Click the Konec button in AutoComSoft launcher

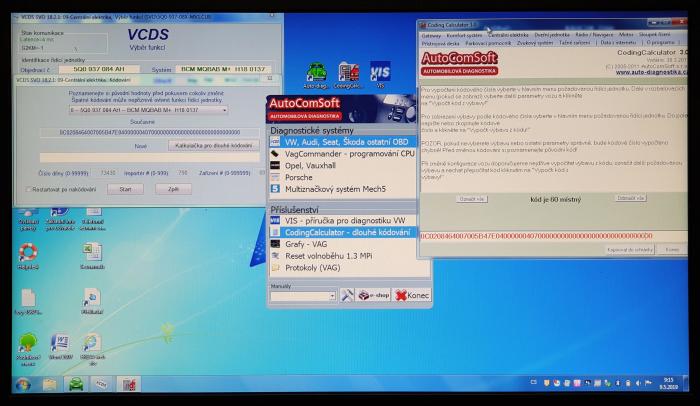(412, 296)
